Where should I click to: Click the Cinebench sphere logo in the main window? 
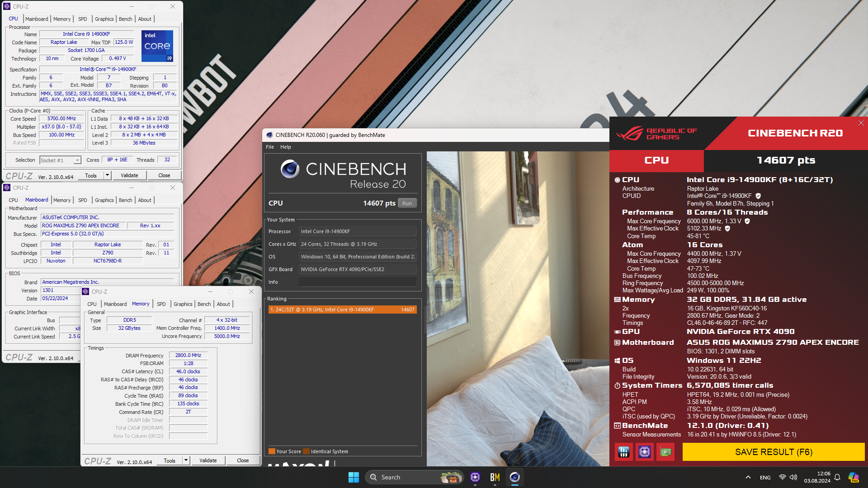[x=290, y=169]
